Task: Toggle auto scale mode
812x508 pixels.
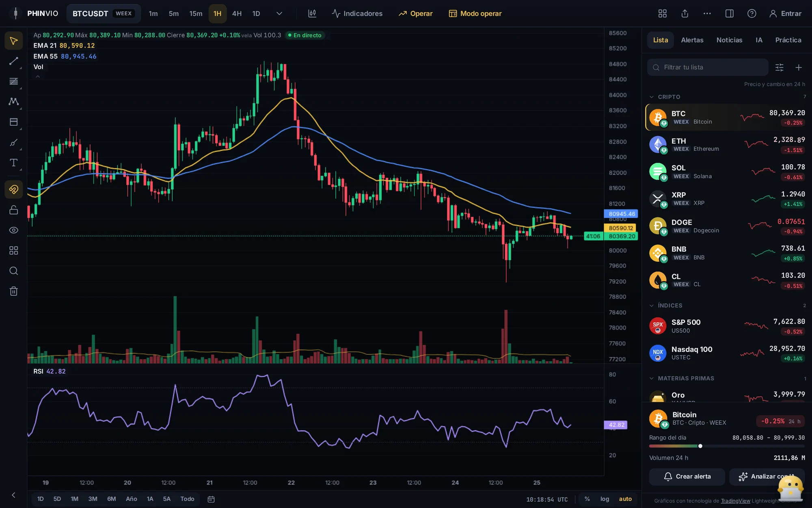Action: click(625, 499)
